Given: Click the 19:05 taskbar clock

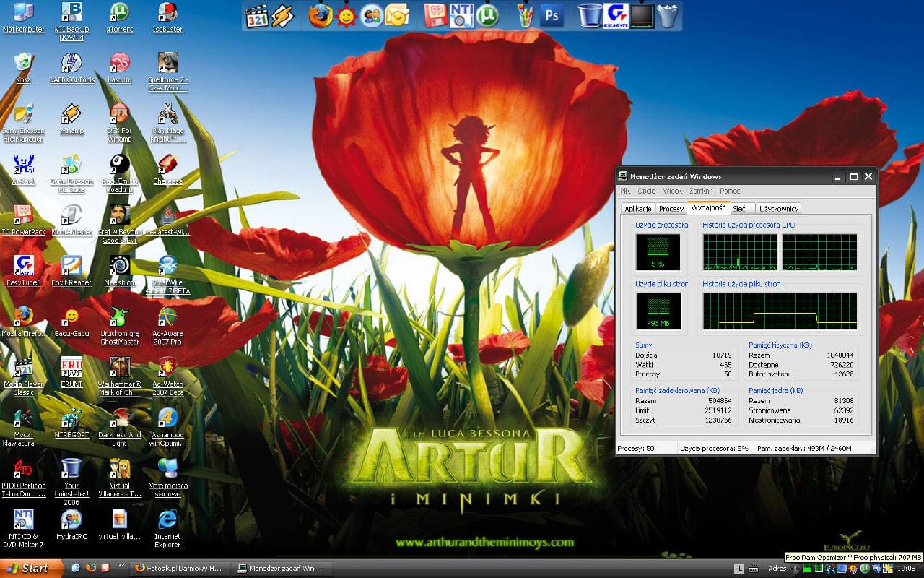Looking at the screenshot, I should click(x=907, y=569).
